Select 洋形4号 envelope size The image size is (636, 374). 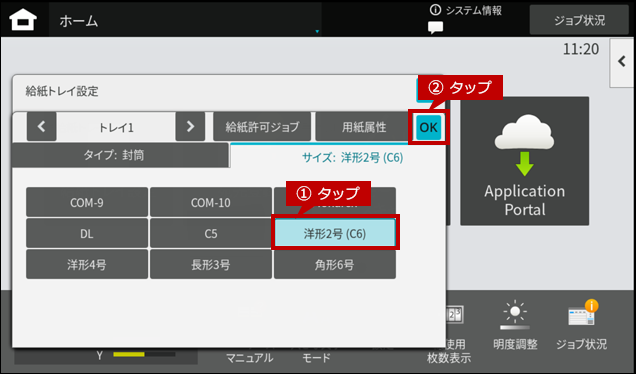[87, 264]
